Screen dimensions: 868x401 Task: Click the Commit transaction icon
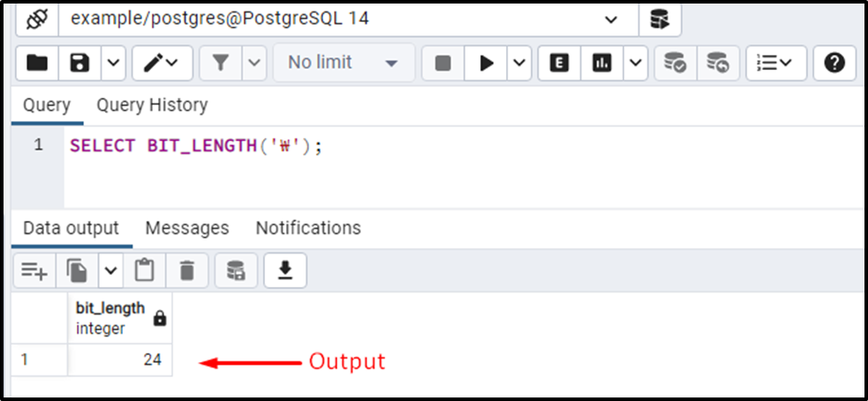click(676, 63)
